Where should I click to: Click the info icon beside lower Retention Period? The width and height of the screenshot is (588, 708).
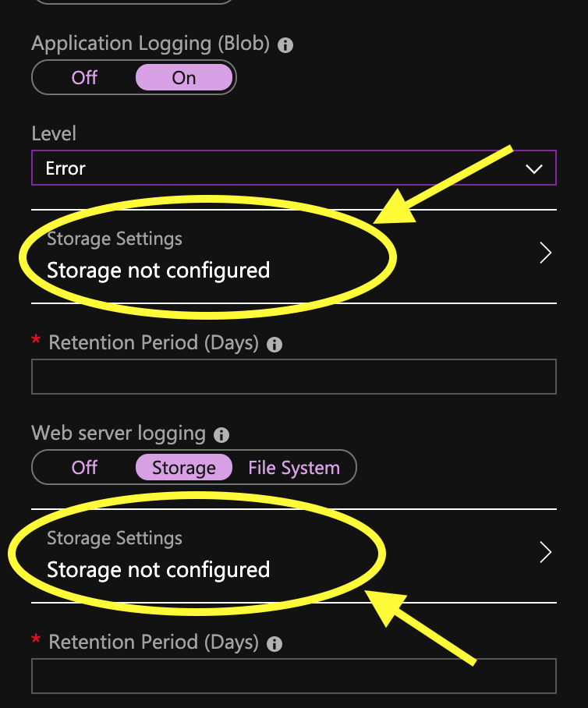275,643
